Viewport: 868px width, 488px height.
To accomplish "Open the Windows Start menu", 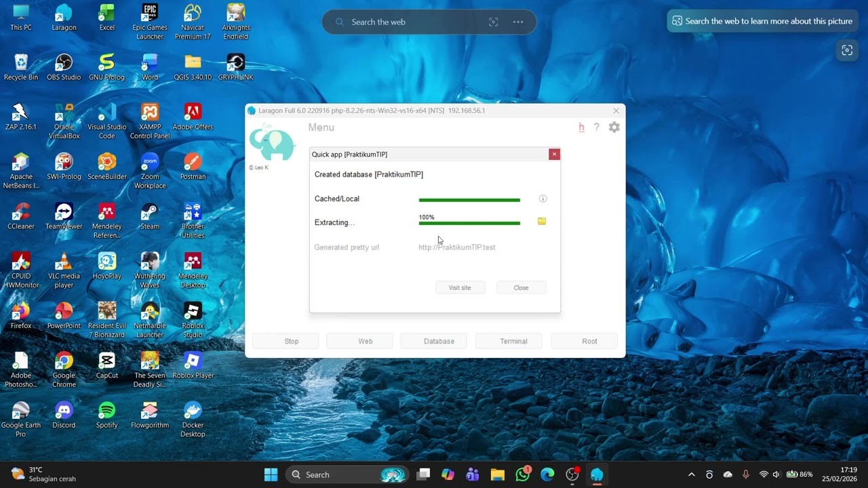I will [271, 474].
